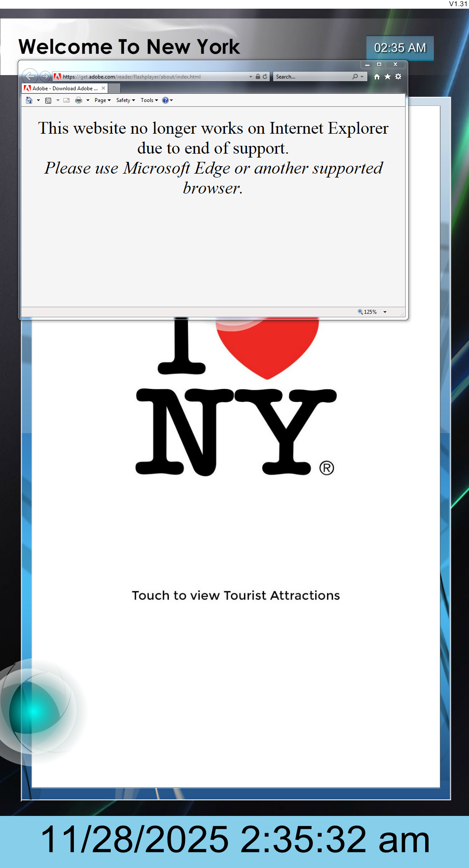The height and width of the screenshot is (868, 469).
Task: Click the browser Forward arrow button
Action: click(x=45, y=76)
